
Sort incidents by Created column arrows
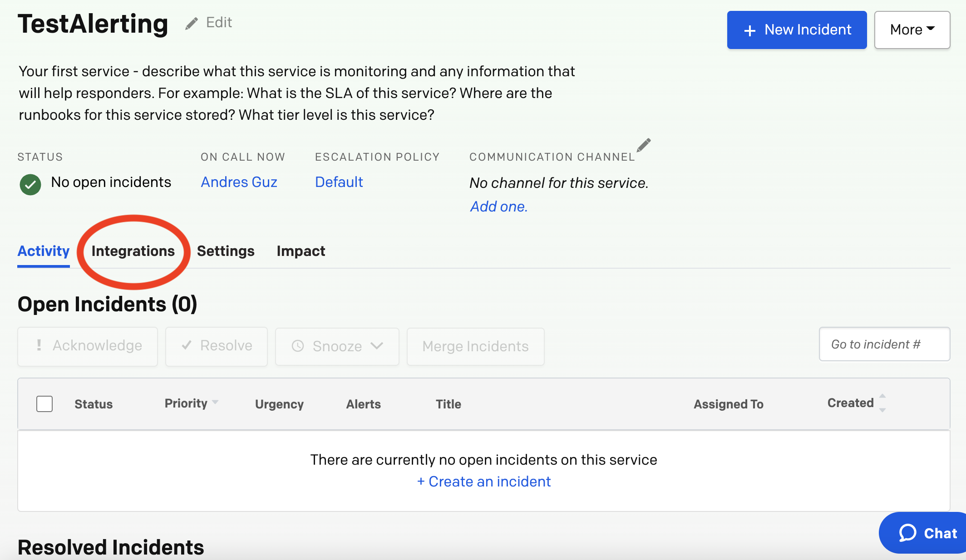[882, 403]
